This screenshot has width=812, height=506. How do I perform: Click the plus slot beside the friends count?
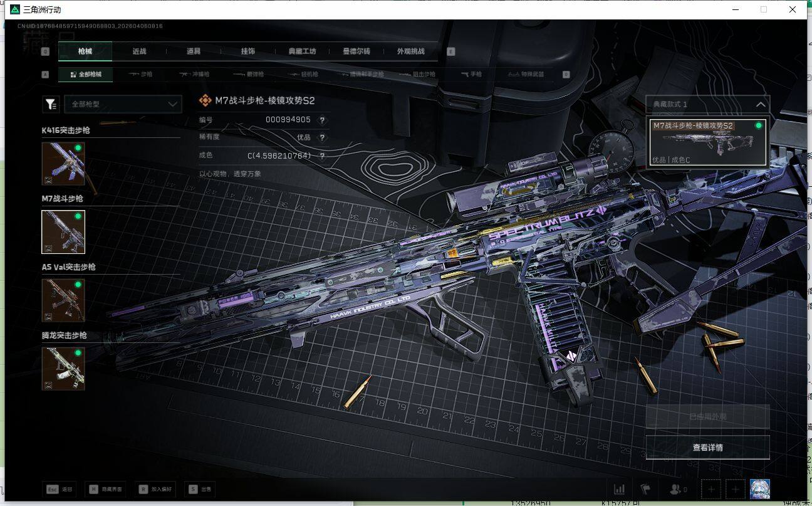click(x=711, y=489)
